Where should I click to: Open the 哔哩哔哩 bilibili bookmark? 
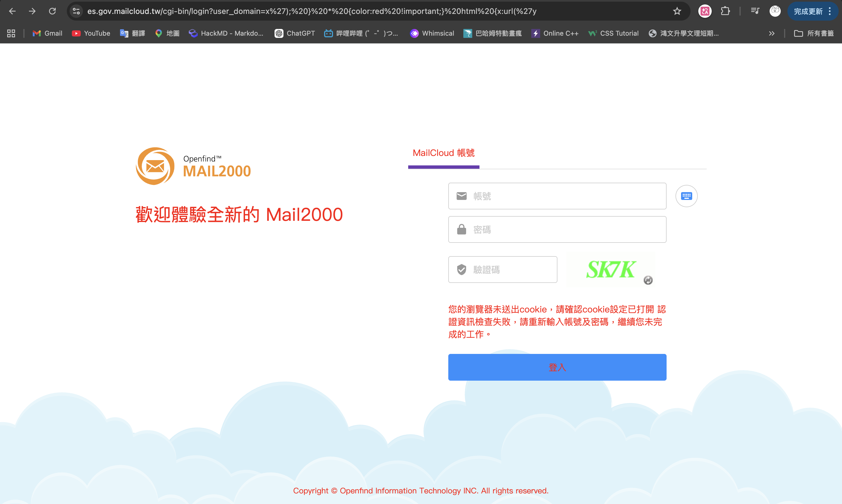point(361,33)
